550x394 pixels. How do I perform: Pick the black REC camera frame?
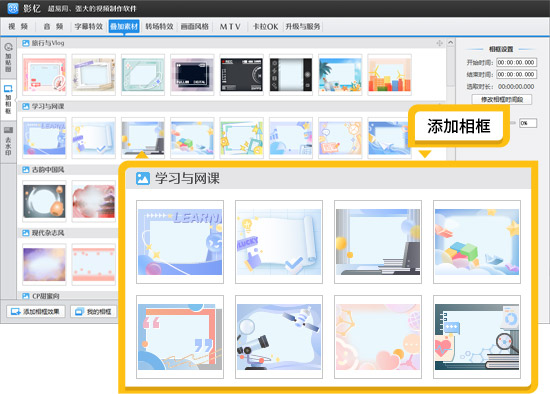point(242,75)
